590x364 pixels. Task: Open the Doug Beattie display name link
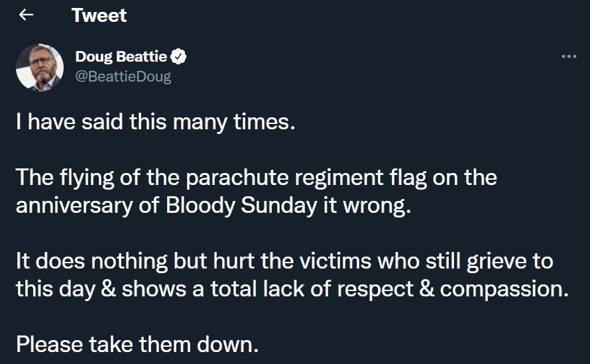pos(121,56)
